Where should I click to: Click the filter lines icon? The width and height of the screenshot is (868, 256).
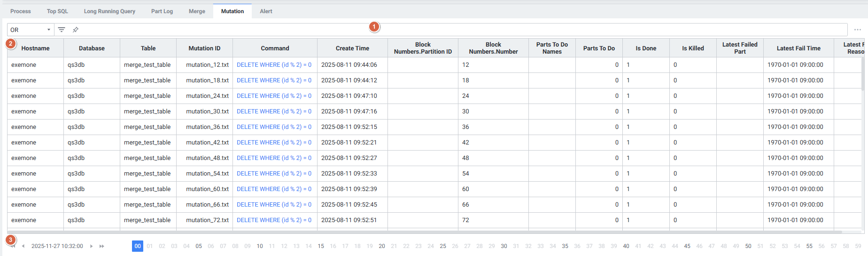click(x=62, y=30)
